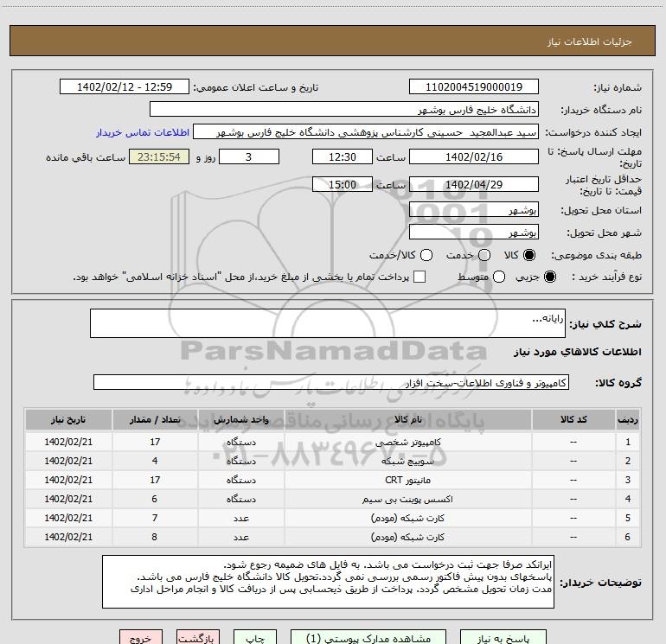Click the کد کالا column header
This screenshot has height=644, width=666.
pos(573,419)
